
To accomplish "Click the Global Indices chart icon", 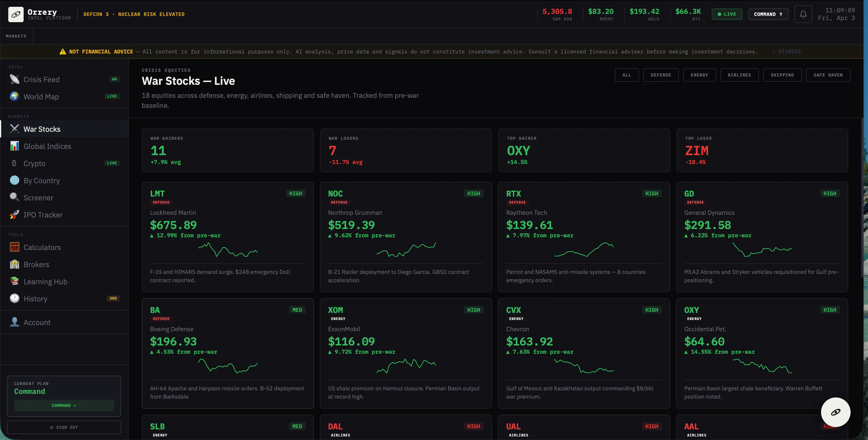I will tap(14, 146).
